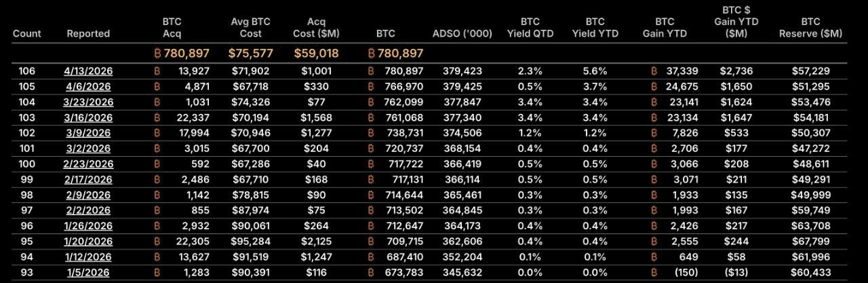868x283 pixels.
Task: Select the ADSO ('000) column header
Action: (x=460, y=33)
